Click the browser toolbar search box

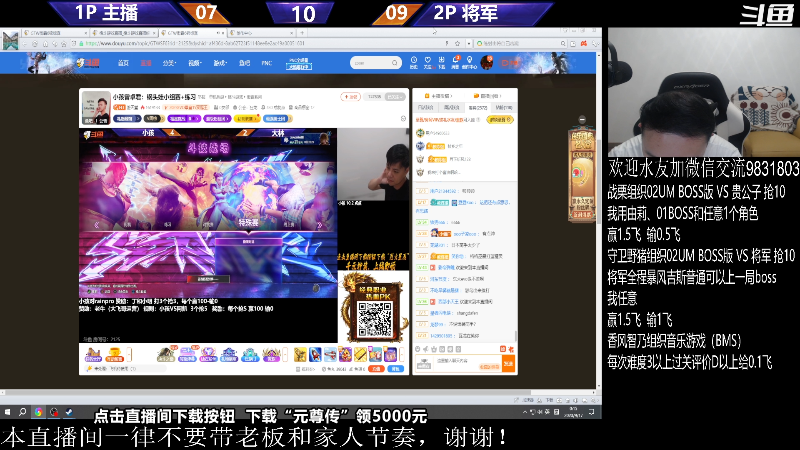point(520,44)
